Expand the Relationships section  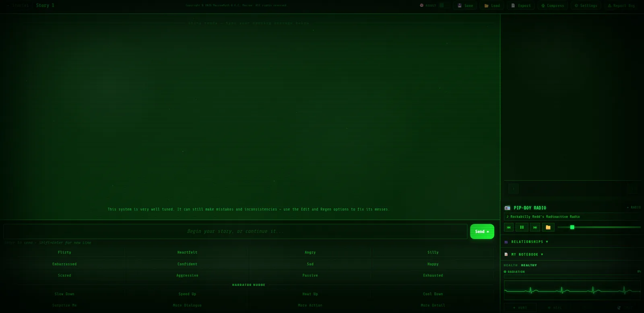(x=572, y=242)
